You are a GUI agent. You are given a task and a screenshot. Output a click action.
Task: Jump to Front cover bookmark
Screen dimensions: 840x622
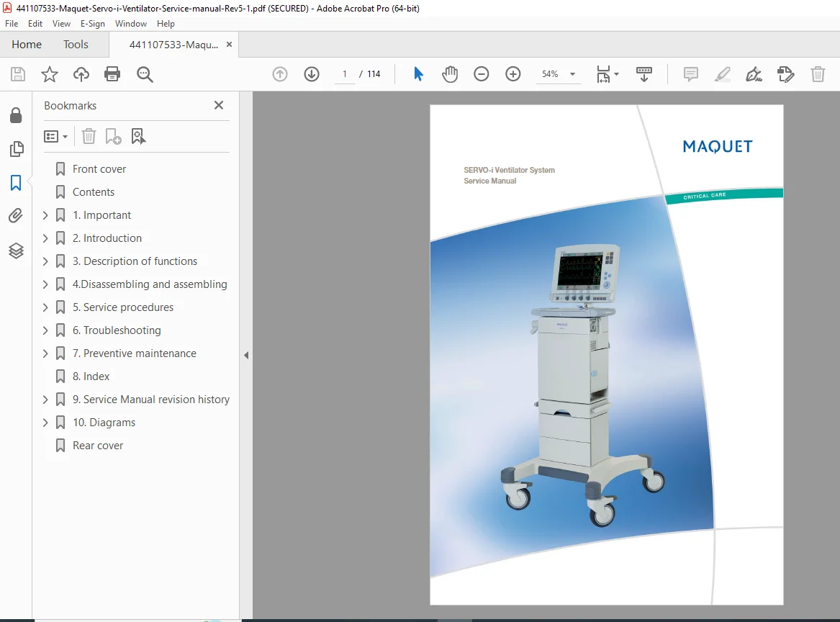(99, 169)
